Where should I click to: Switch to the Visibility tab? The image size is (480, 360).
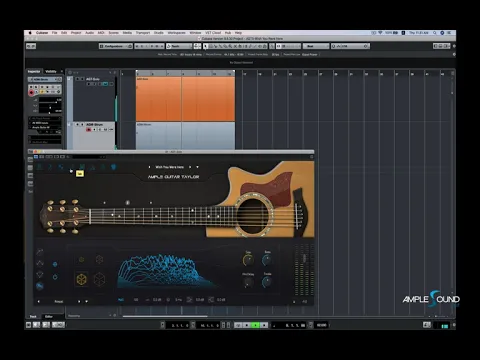tap(51, 71)
